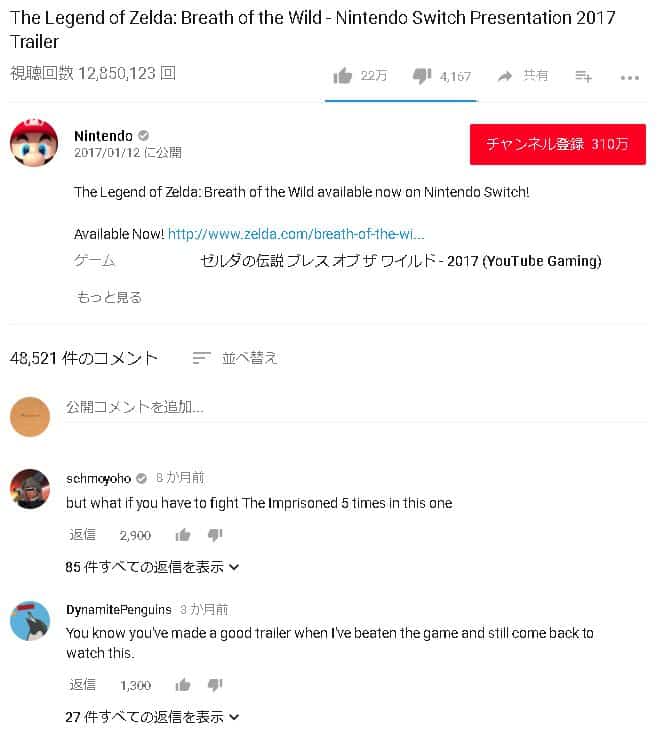Thumbs-up DynamitePenguins' comment
The image size is (665, 734).
[183, 685]
